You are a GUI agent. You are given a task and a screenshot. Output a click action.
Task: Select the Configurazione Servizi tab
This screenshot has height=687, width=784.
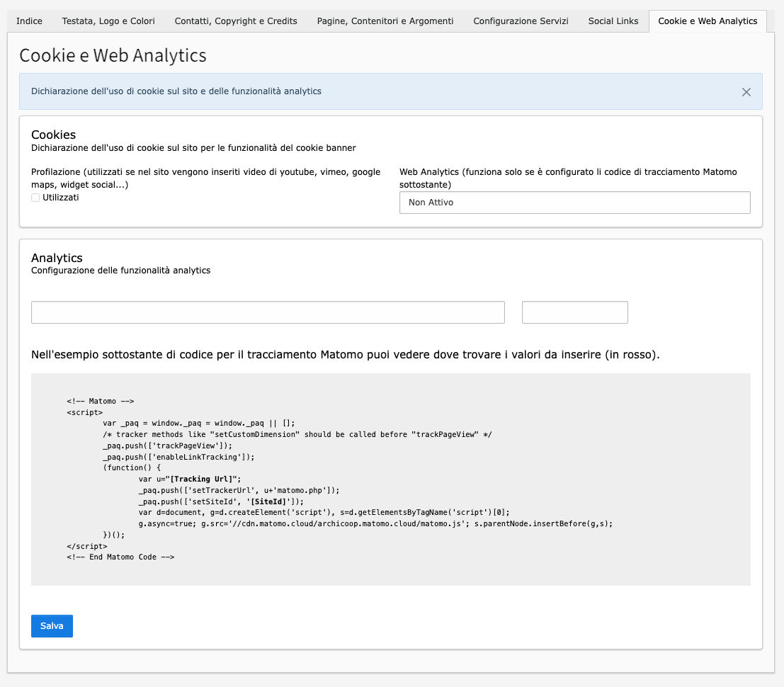521,21
